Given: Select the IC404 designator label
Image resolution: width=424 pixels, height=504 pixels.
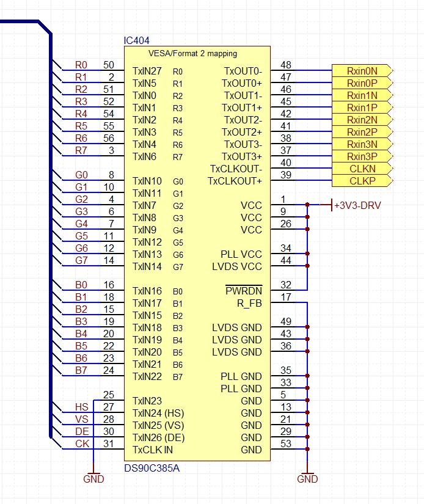Looking at the screenshot, I should [137, 40].
